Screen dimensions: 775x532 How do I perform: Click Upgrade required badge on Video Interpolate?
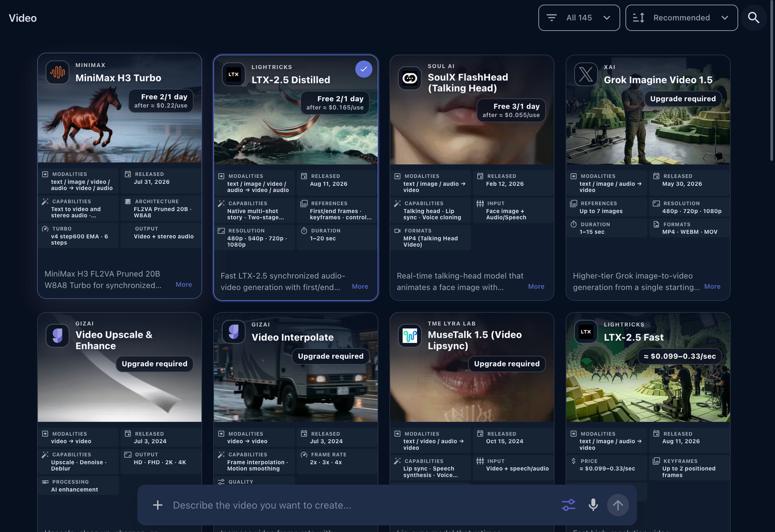click(331, 356)
